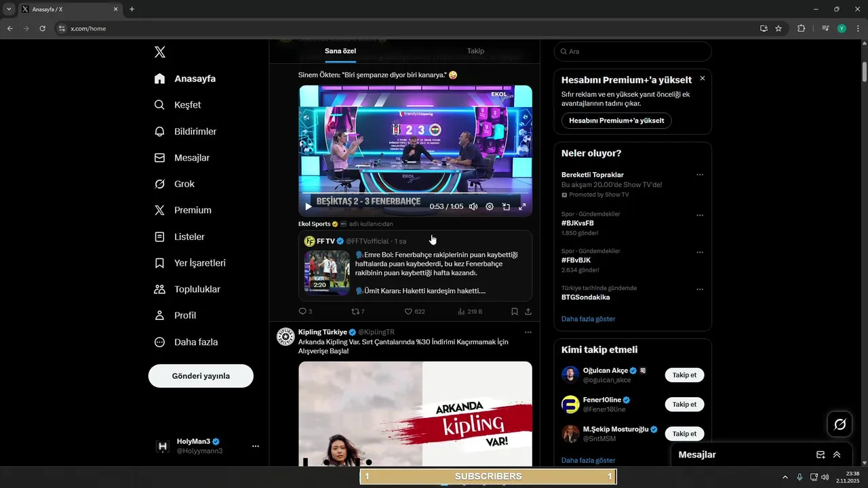The width and height of the screenshot is (868, 488).
Task: Mute the video volume icon
Action: pos(473,207)
